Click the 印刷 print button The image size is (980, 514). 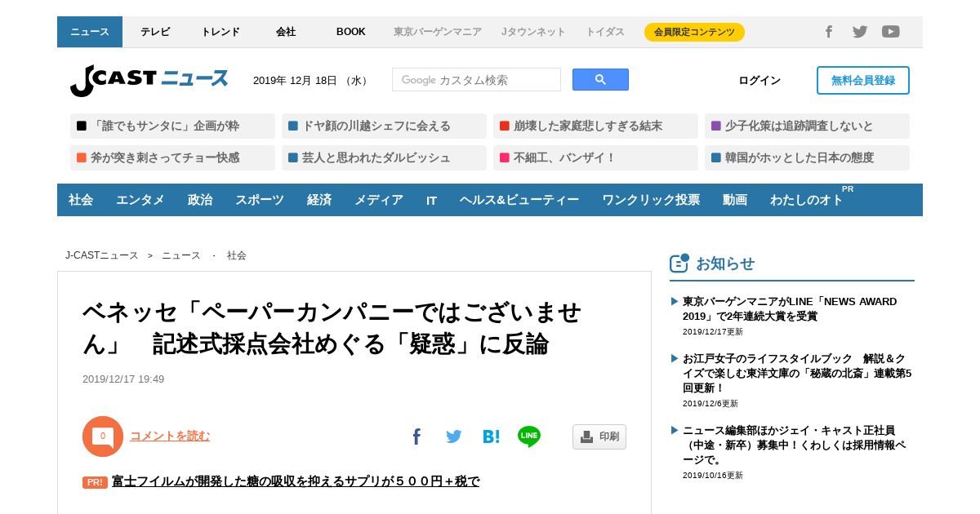[599, 436]
